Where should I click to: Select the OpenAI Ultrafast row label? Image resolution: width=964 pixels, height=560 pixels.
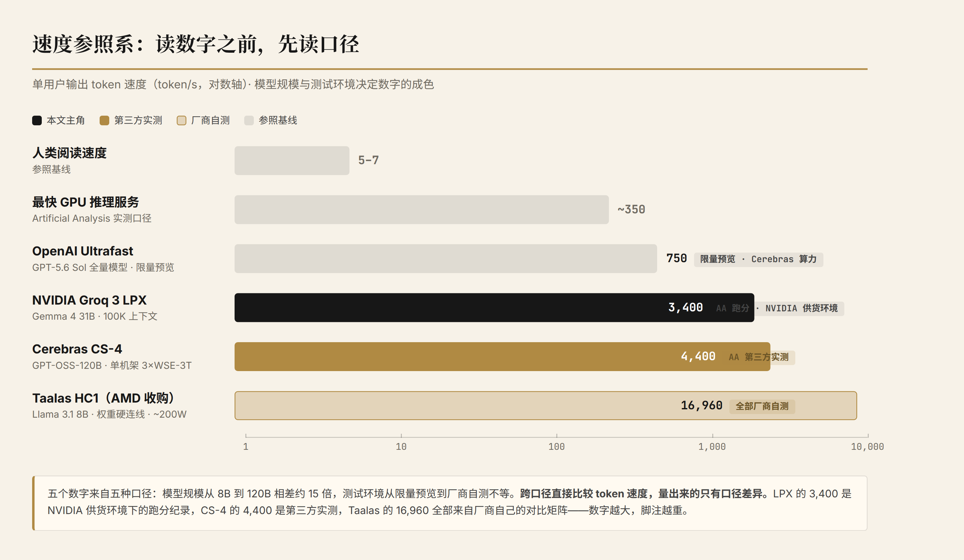pyautogui.click(x=83, y=251)
